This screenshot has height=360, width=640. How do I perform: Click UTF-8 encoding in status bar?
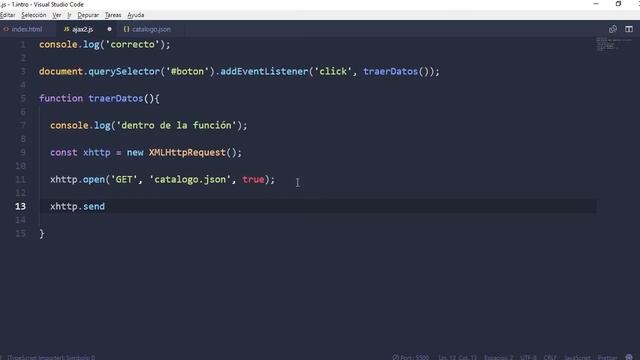[528, 357]
